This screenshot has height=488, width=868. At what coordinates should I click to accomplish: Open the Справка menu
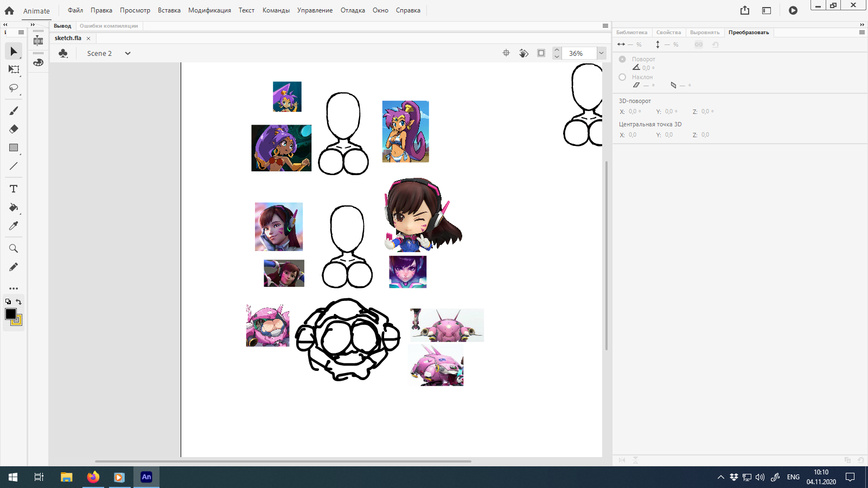point(408,10)
